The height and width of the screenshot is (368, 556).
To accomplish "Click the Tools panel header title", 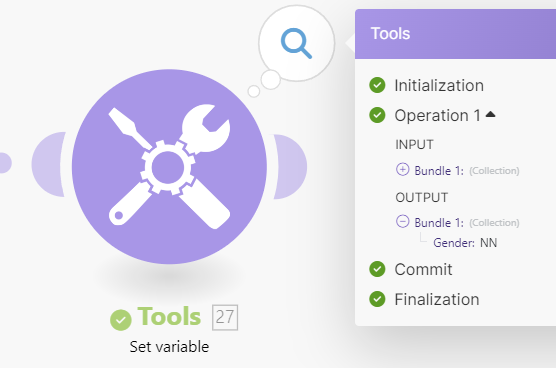I will click(390, 34).
